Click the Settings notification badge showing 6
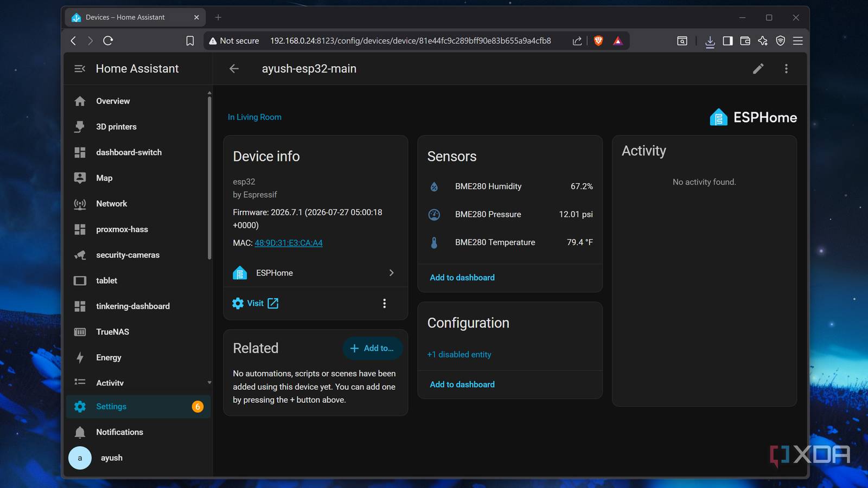 pos(197,407)
